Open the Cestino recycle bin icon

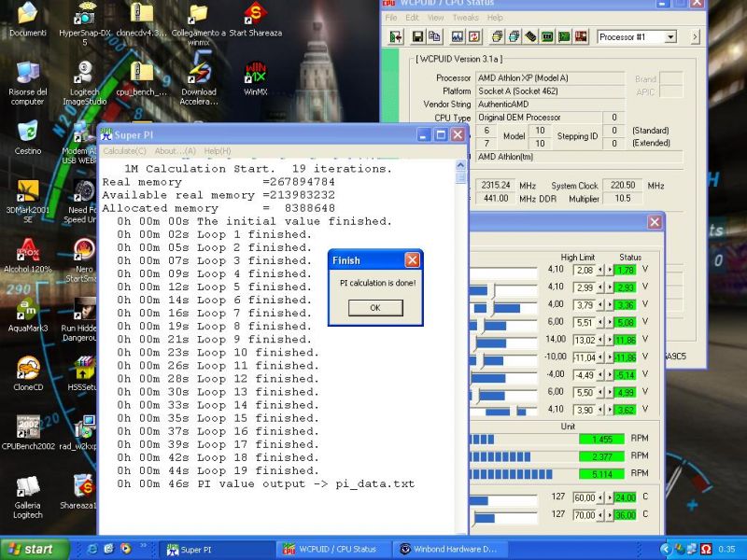(x=28, y=138)
